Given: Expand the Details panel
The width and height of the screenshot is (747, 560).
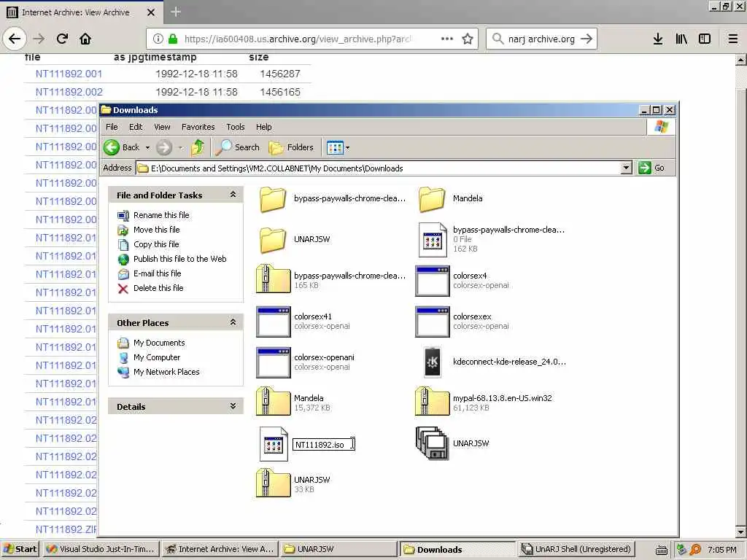Looking at the screenshot, I should tap(233, 406).
